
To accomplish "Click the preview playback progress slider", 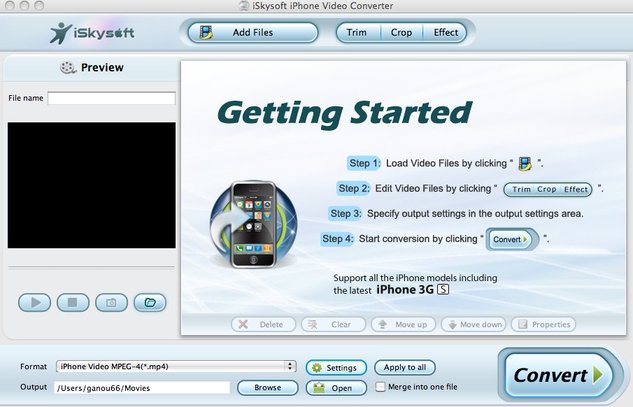I will [x=91, y=268].
